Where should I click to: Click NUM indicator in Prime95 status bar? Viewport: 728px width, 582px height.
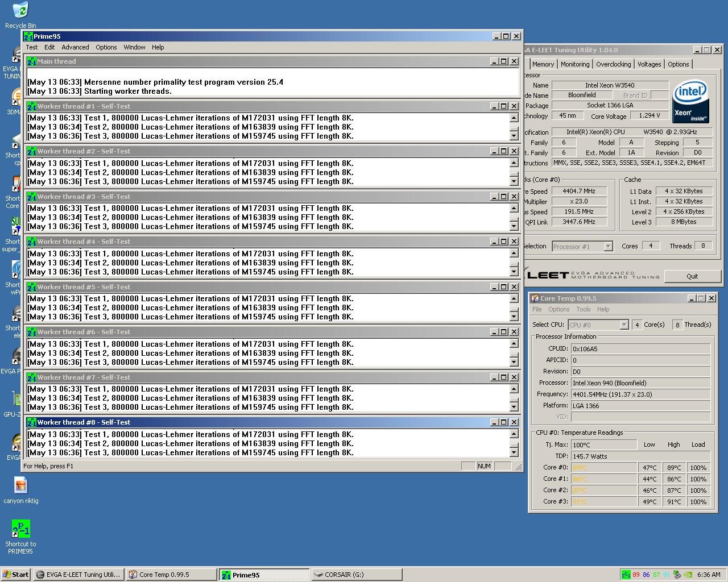tap(484, 466)
